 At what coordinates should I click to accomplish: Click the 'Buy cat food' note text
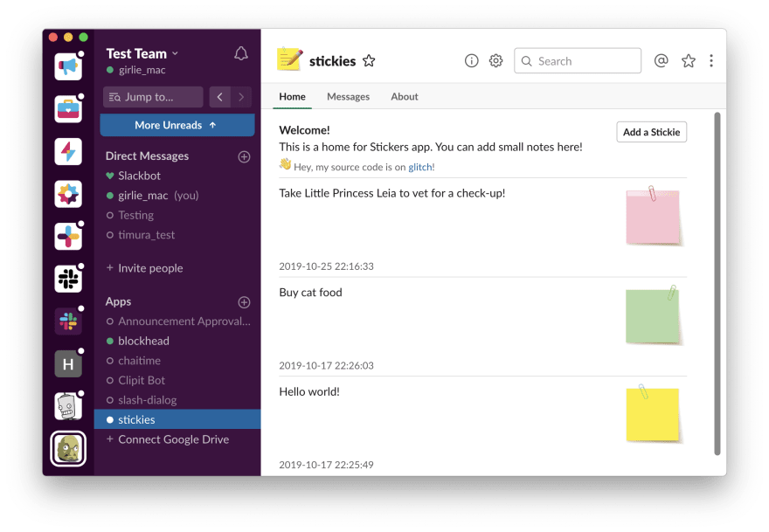pyautogui.click(x=310, y=293)
